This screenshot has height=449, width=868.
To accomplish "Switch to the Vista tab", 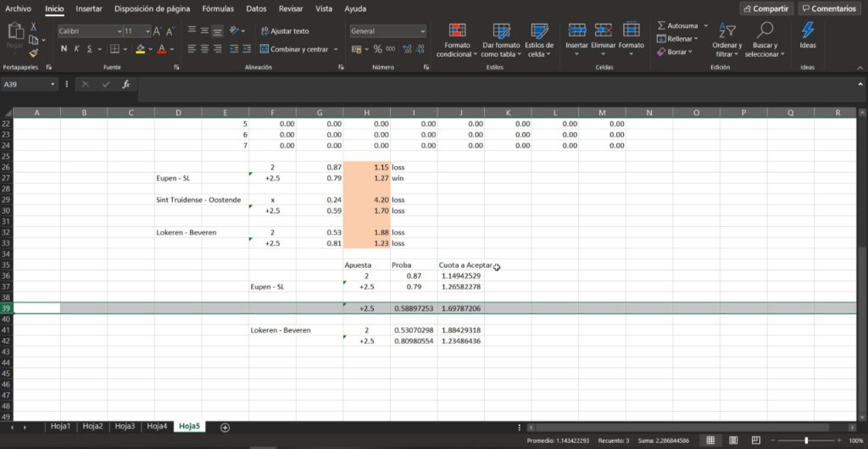I will pos(324,8).
